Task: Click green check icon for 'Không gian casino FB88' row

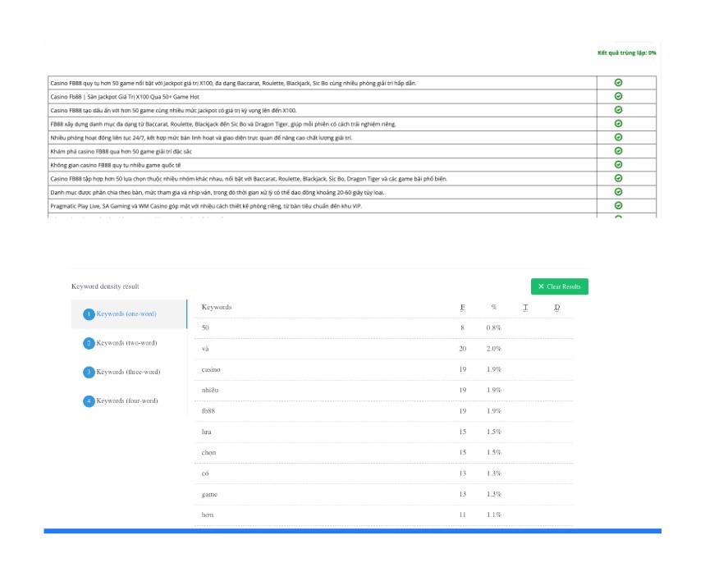Action: pyautogui.click(x=618, y=165)
